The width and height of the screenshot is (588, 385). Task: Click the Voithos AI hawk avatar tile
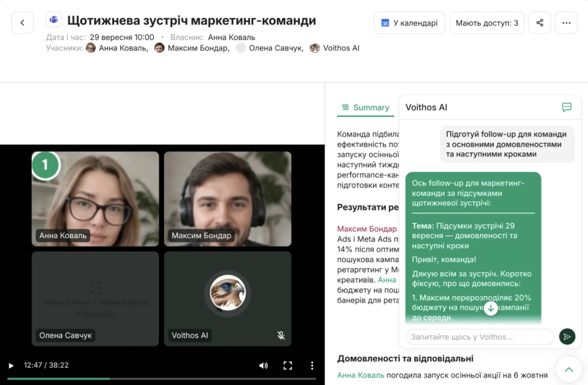(228, 293)
